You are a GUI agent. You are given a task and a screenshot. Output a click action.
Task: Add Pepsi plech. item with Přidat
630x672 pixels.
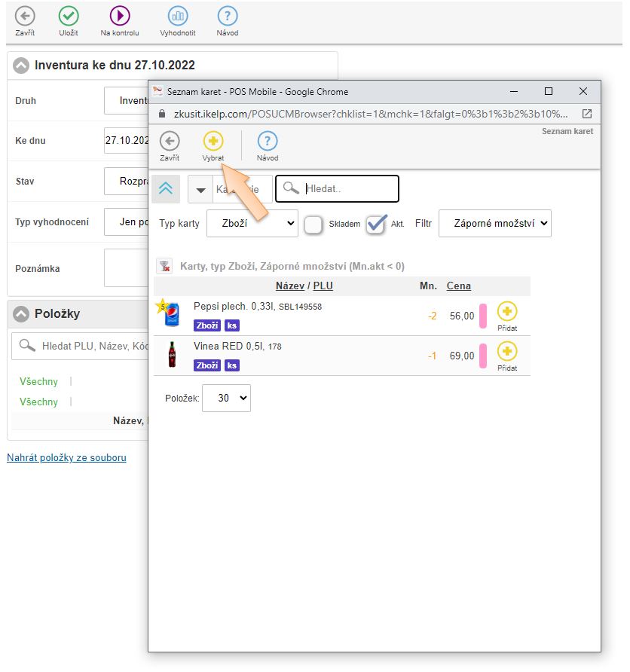pos(507,312)
